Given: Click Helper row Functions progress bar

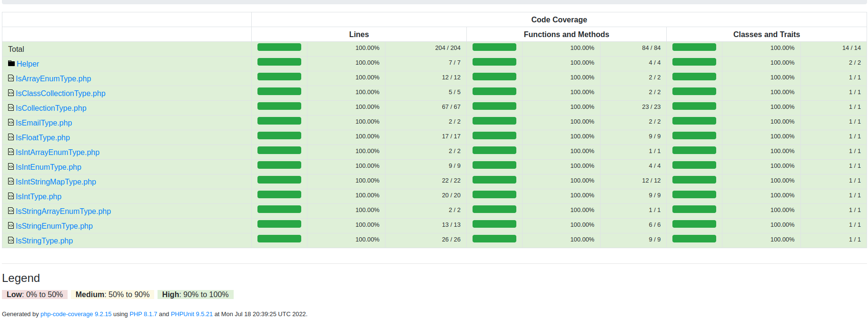Looking at the screenshot, I should [494, 62].
